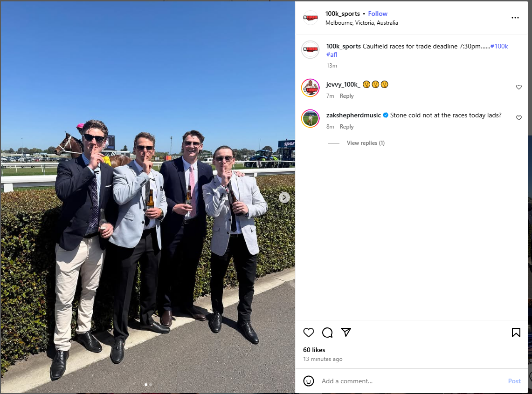Screen dimensions: 532x394
Task: Expand View replies (1)
Action: pos(366,143)
